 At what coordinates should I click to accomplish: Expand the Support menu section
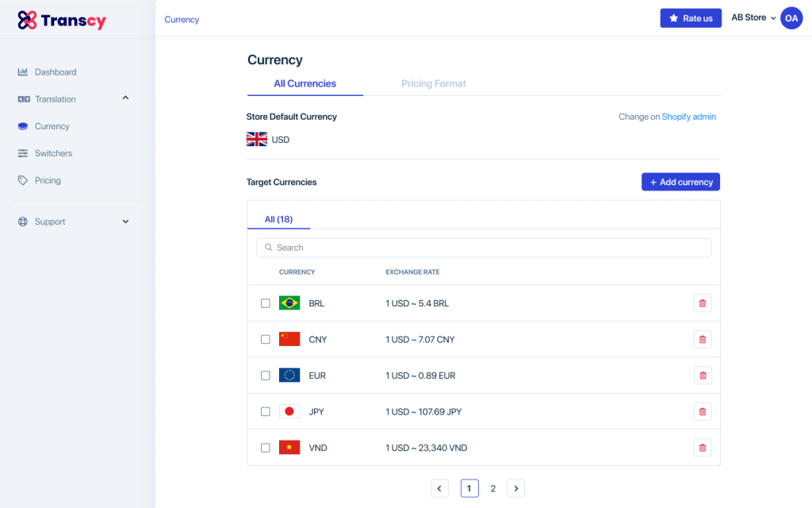pyautogui.click(x=124, y=221)
